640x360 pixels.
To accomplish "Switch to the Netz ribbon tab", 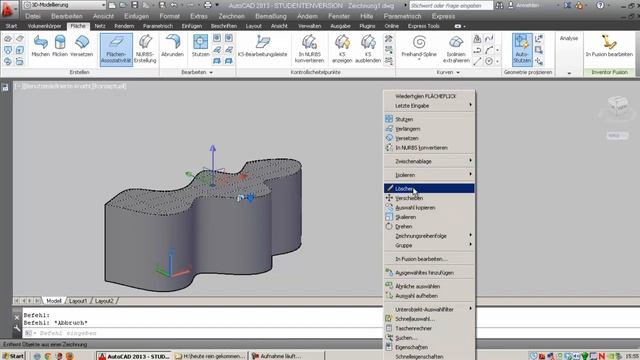I will [x=100, y=26].
